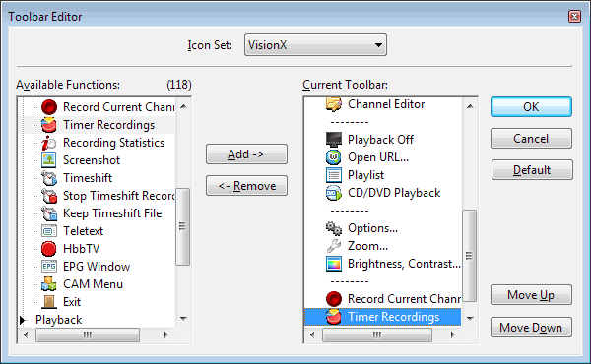Click the CAM Menu icon
This screenshot has height=364, width=591.
49,284
